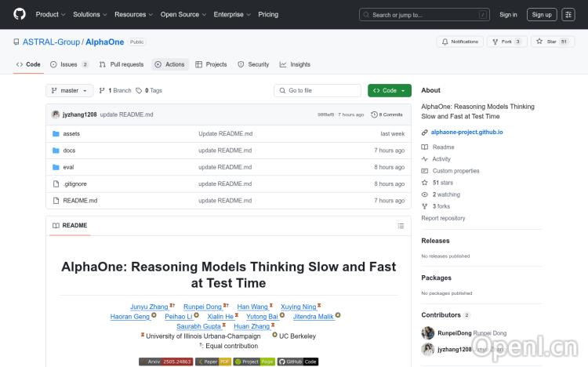
Task: View the 8 Commits history
Action: tap(388, 114)
